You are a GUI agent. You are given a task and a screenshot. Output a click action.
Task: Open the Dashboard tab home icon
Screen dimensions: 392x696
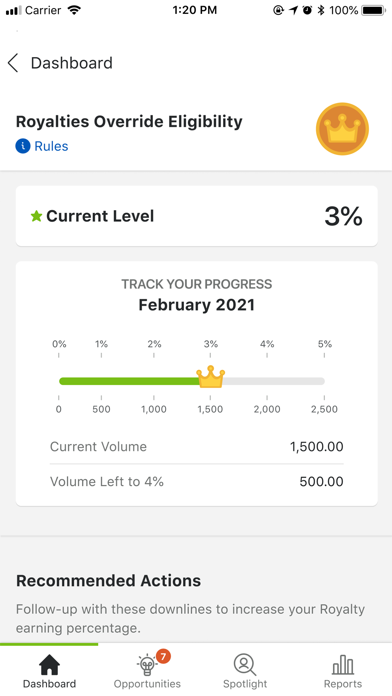tap(49, 665)
